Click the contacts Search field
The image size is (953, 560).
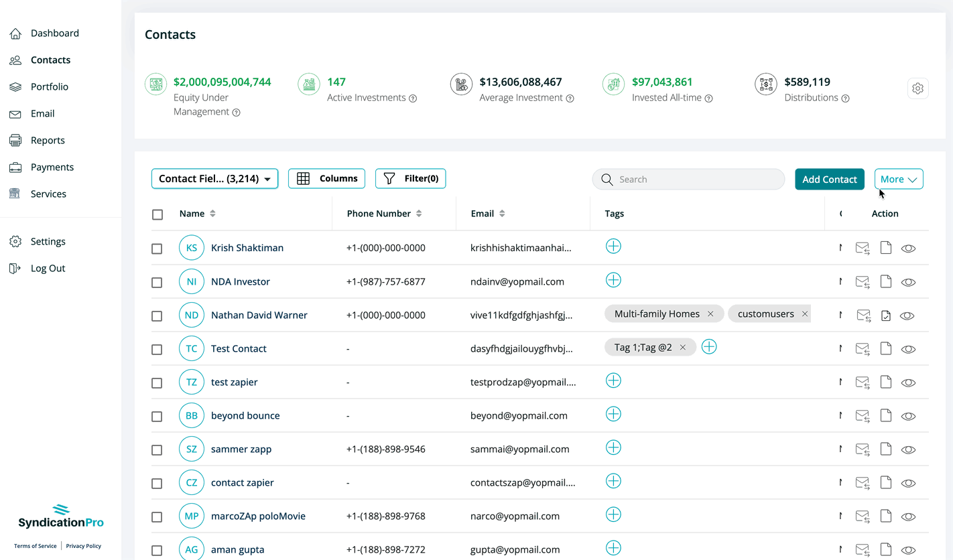(688, 179)
